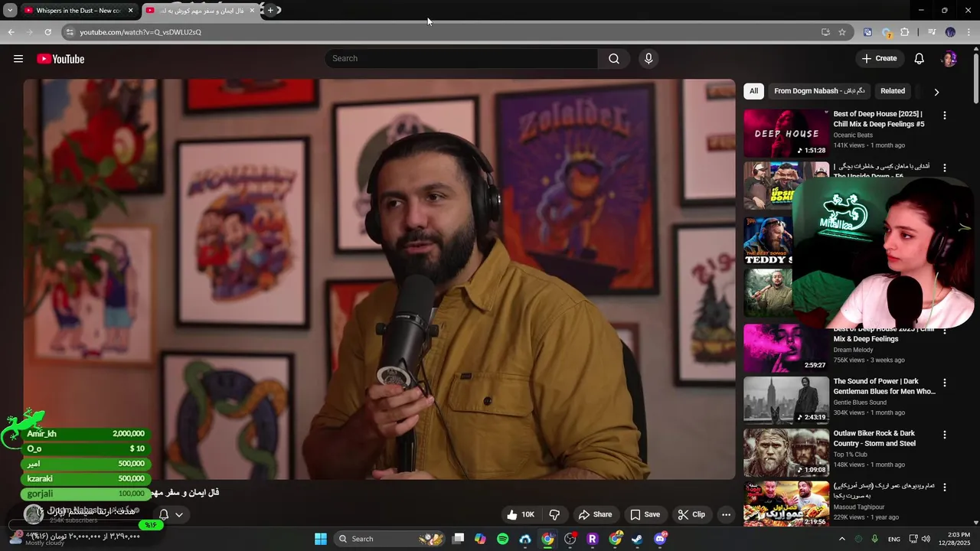Select the All filter chip

click(753, 91)
